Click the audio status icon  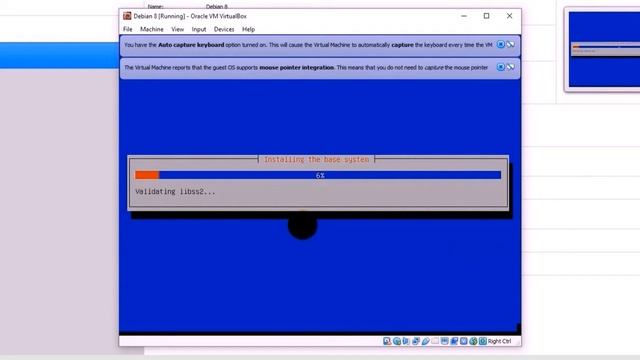coord(406,341)
